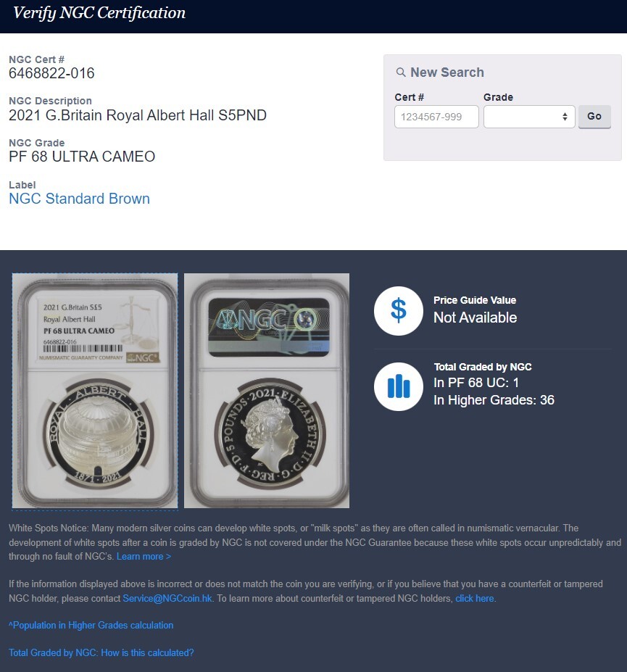Click the NGC hologram on the slab back
Viewport: 627px width, 672px height.
click(269, 328)
